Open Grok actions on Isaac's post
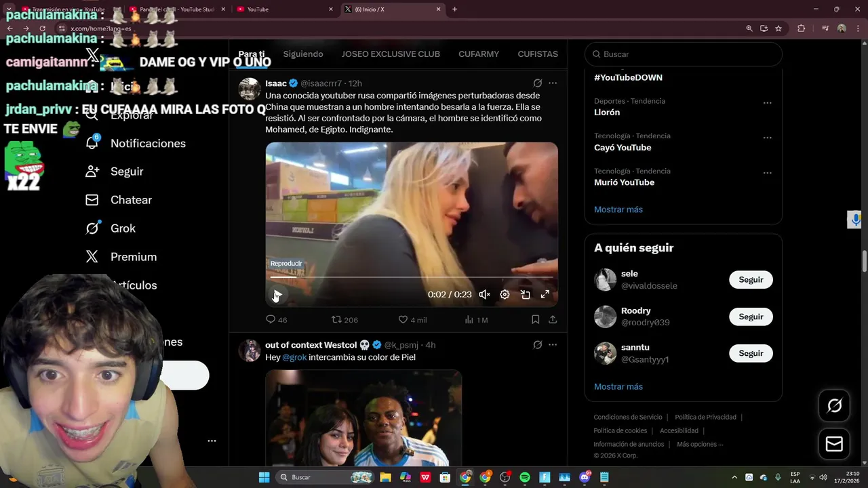 (537, 83)
